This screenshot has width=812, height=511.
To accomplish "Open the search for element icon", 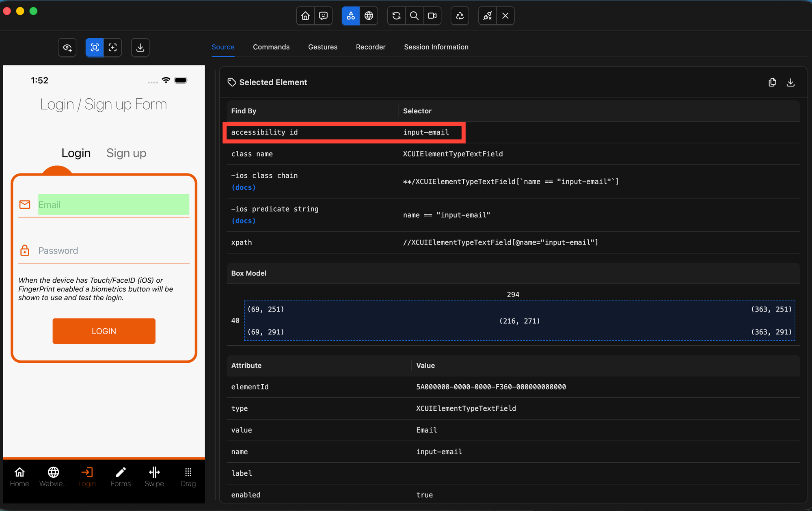I will [414, 16].
